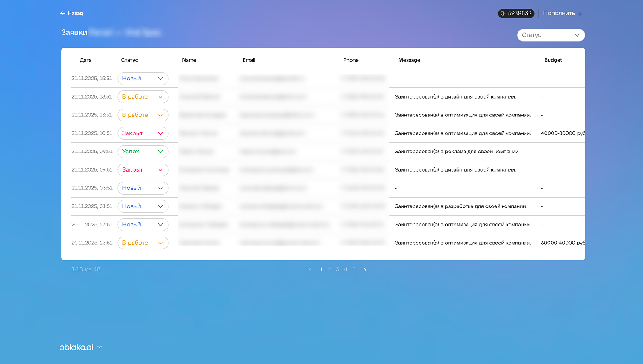Open В работе dropdown on 20.11.2025 row
This screenshot has height=364, width=643.
(x=143, y=243)
